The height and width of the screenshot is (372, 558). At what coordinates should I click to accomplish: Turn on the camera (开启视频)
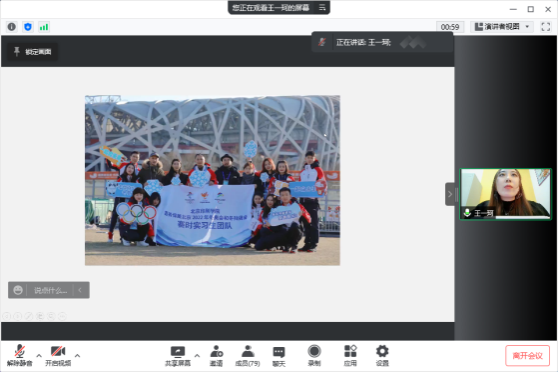pyautogui.click(x=58, y=356)
